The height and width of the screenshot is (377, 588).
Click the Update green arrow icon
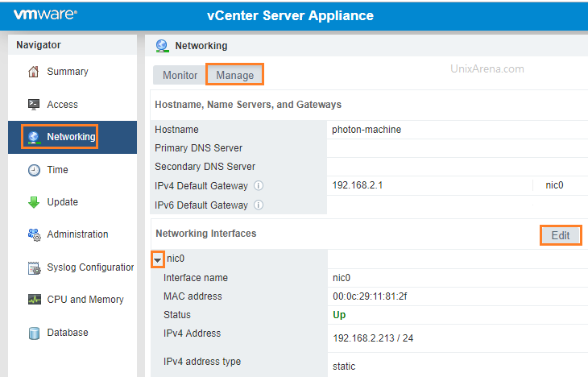click(x=34, y=202)
